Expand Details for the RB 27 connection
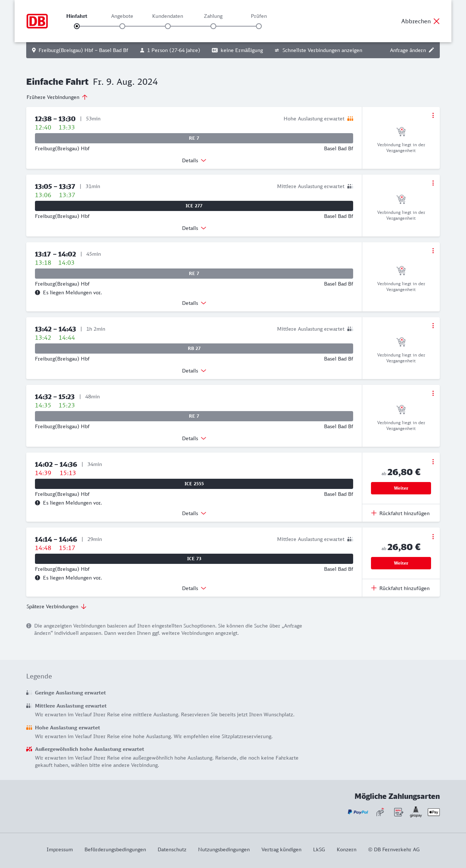466x868 pixels. (x=194, y=371)
